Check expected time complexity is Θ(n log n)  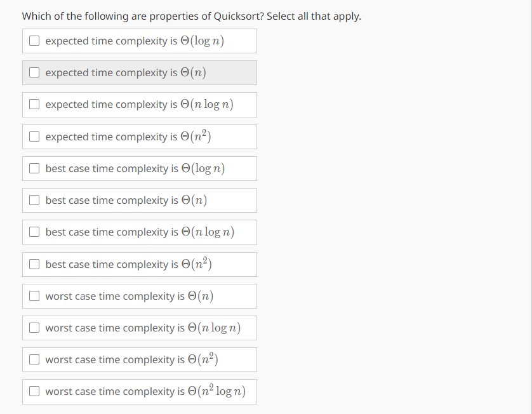34,104
